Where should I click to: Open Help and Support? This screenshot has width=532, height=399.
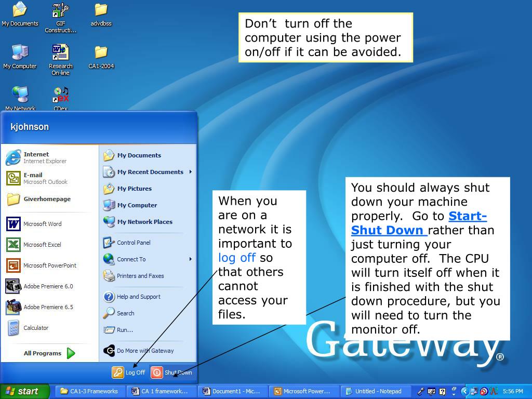pos(131,297)
